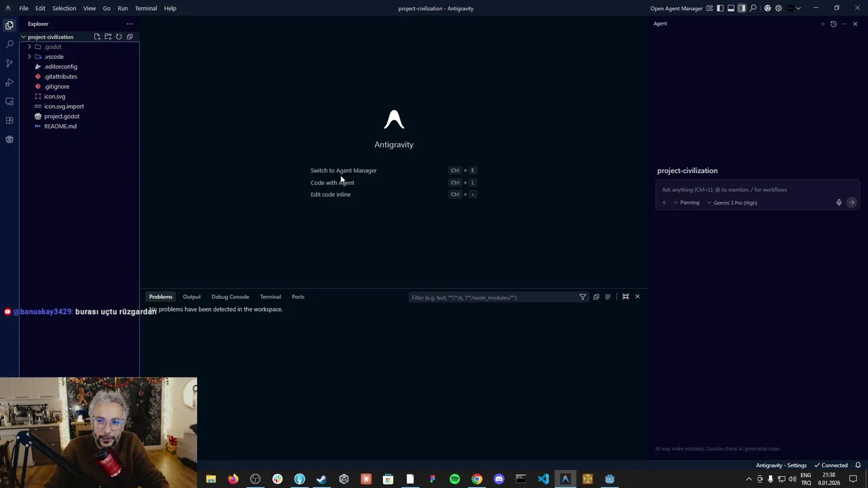Open the README.md file
The image size is (868, 488).
coord(60,126)
